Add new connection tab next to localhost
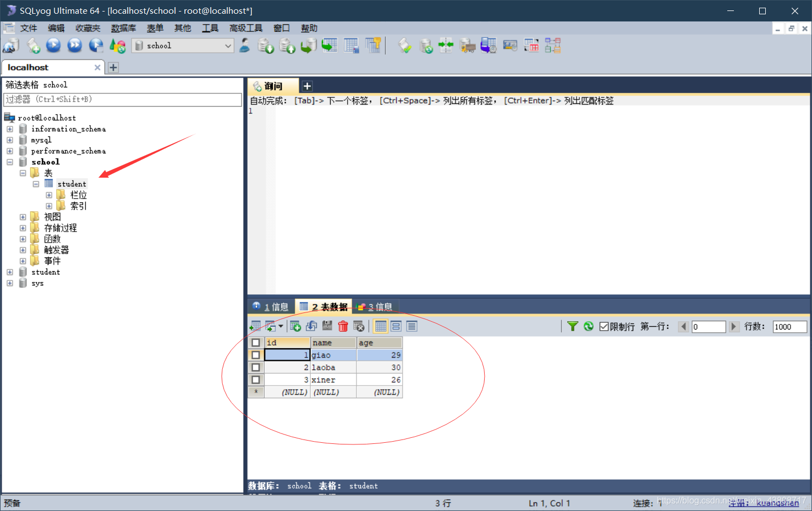The width and height of the screenshot is (812, 511). (113, 67)
